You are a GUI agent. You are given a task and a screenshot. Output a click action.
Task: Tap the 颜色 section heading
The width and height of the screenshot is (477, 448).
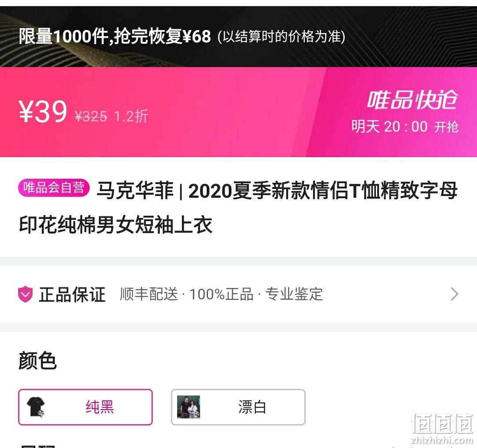point(38,361)
